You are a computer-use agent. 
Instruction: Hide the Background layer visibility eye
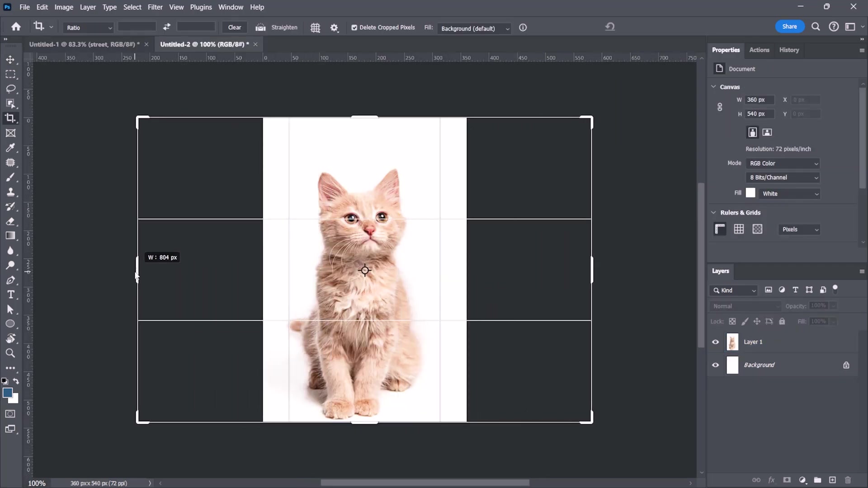click(x=715, y=365)
